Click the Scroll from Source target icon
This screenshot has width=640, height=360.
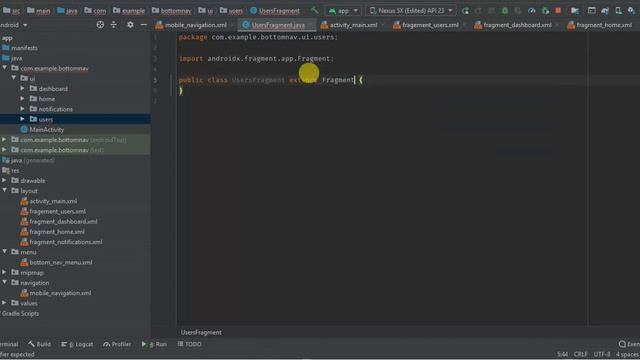point(100,25)
